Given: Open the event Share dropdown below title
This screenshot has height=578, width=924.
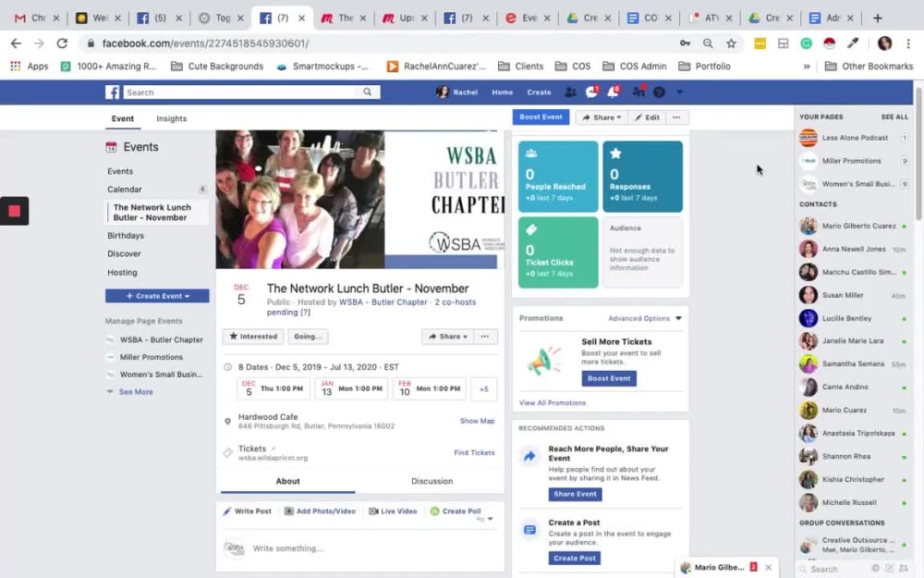Looking at the screenshot, I should pos(448,337).
